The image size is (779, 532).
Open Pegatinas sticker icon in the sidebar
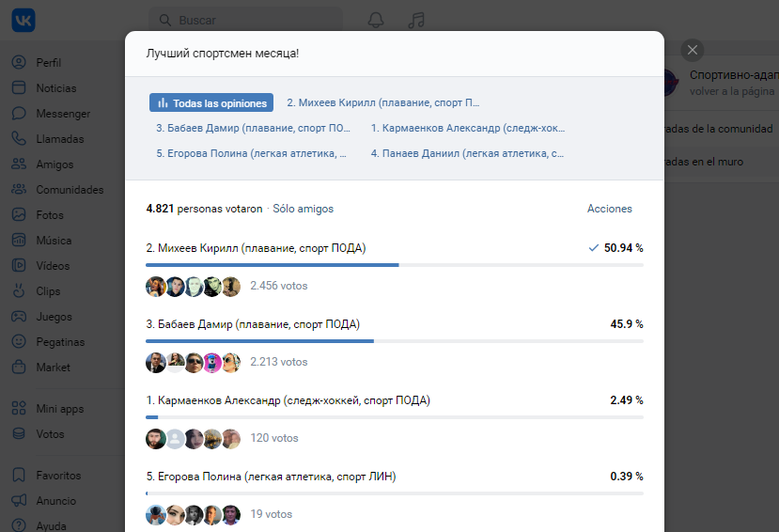[x=19, y=342]
